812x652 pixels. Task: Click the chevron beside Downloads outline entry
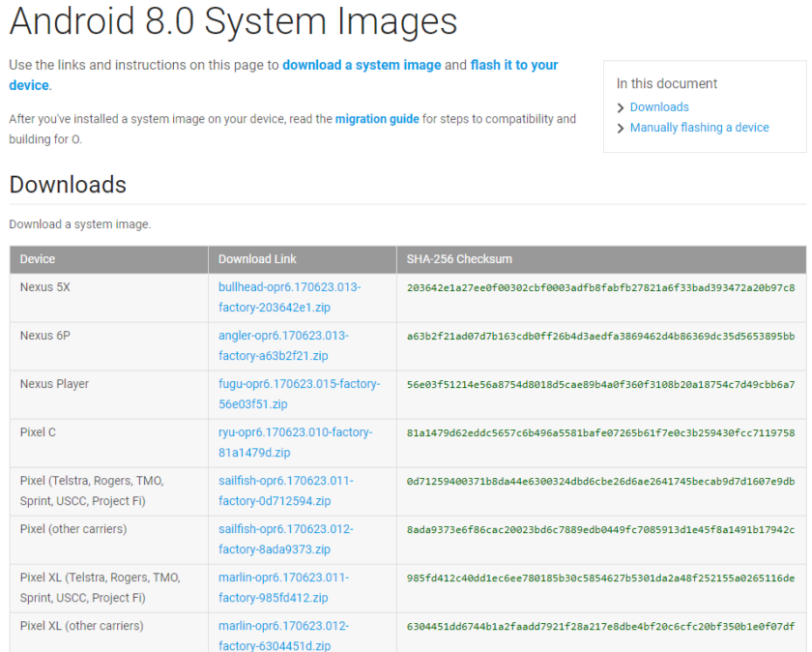621,107
